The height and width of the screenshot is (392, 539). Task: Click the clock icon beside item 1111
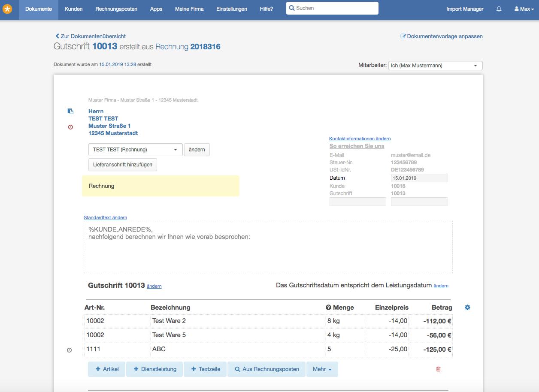pos(70,350)
